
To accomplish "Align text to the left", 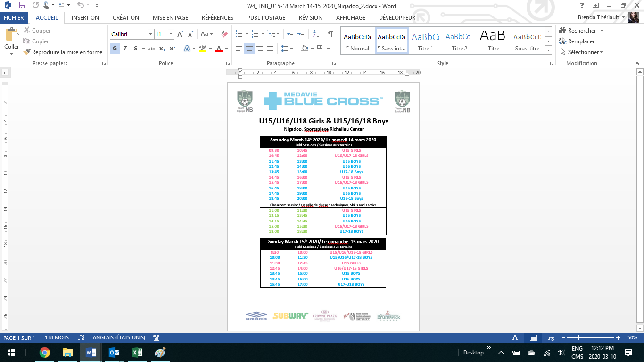I will pos(239,49).
